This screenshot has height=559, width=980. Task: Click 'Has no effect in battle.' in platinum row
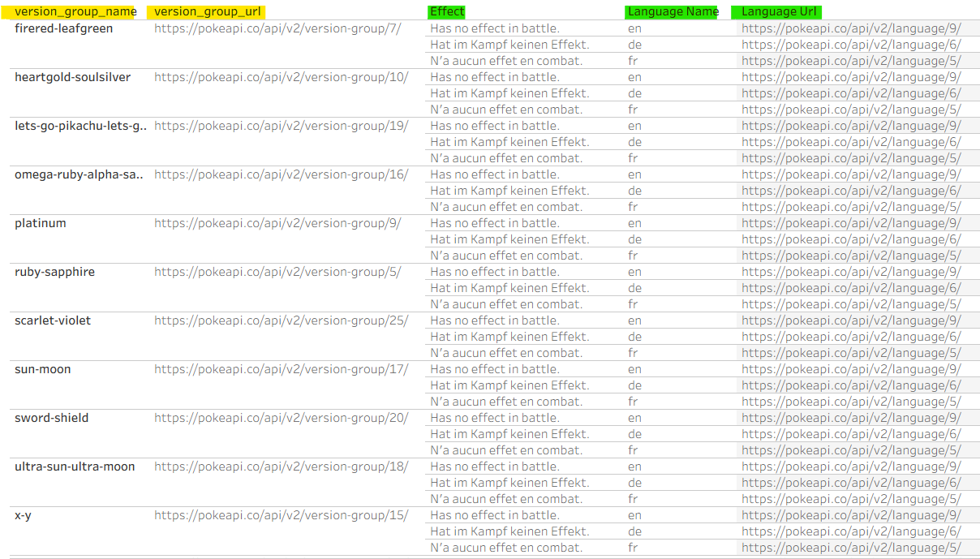pos(495,223)
